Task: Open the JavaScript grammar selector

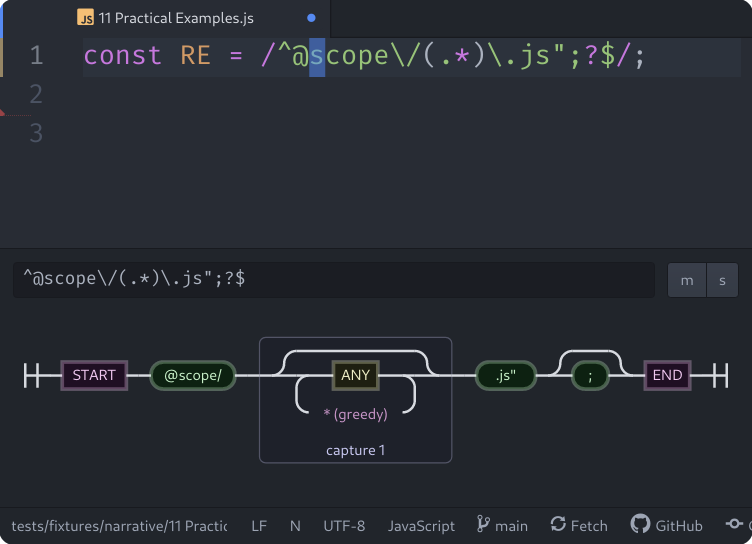Action: point(421,525)
